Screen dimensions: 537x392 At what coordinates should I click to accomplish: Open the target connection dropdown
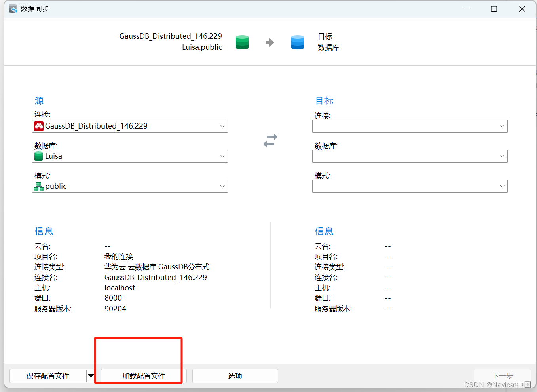click(410, 126)
